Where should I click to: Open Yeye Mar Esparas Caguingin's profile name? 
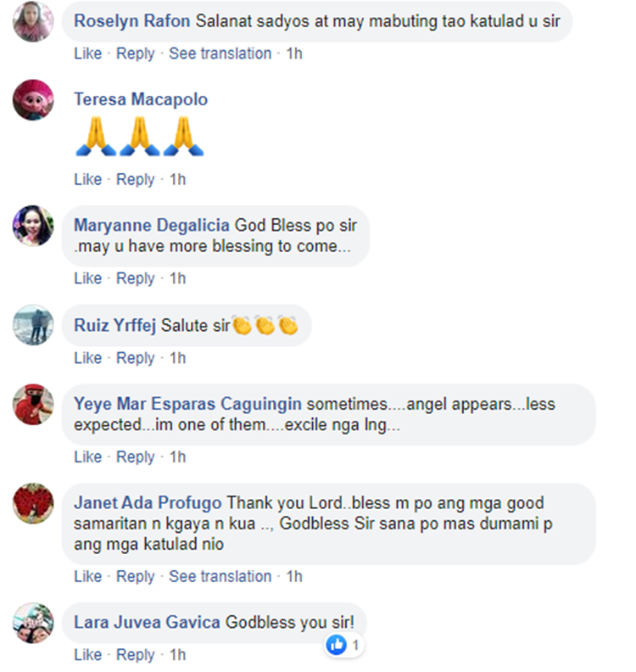187,404
